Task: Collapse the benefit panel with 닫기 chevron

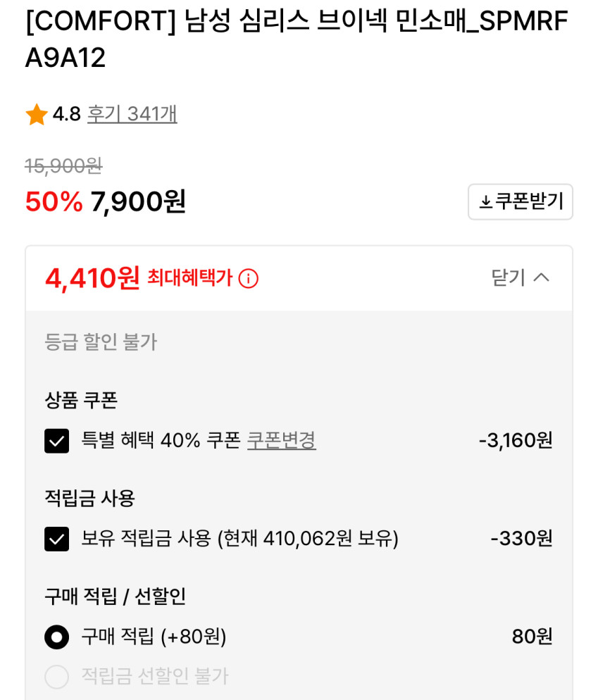Action: point(520,277)
